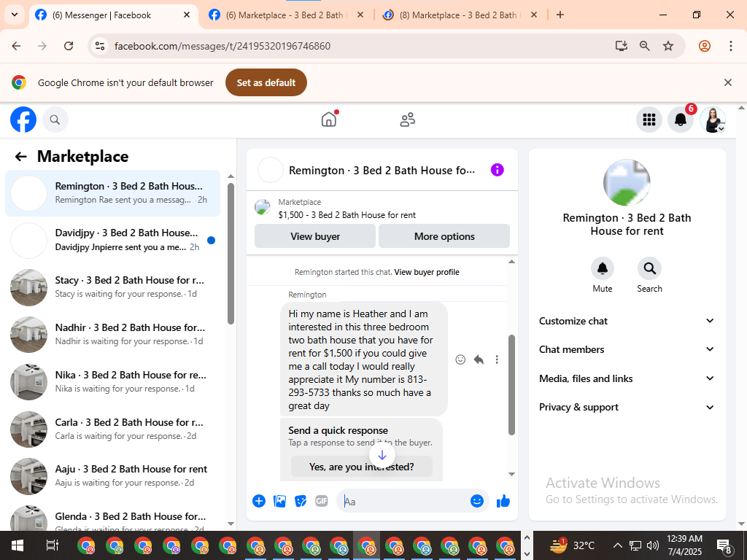This screenshot has height=560, width=747.
Task: Install app icon in address bar
Action: pyautogui.click(x=622, y=46)
